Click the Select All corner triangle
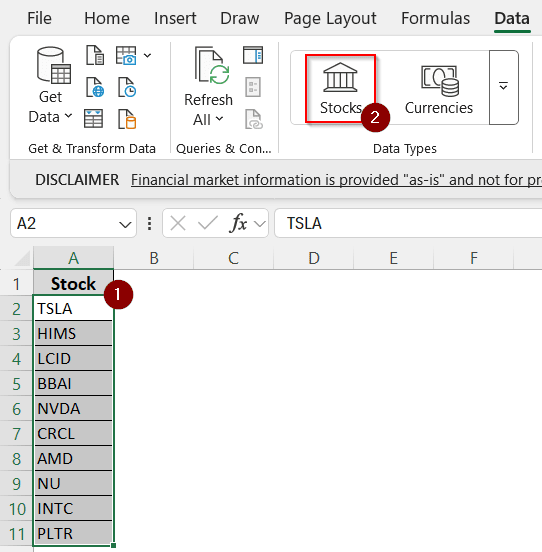Viewport: 542px width, 552px height. (x=23, y=258)
